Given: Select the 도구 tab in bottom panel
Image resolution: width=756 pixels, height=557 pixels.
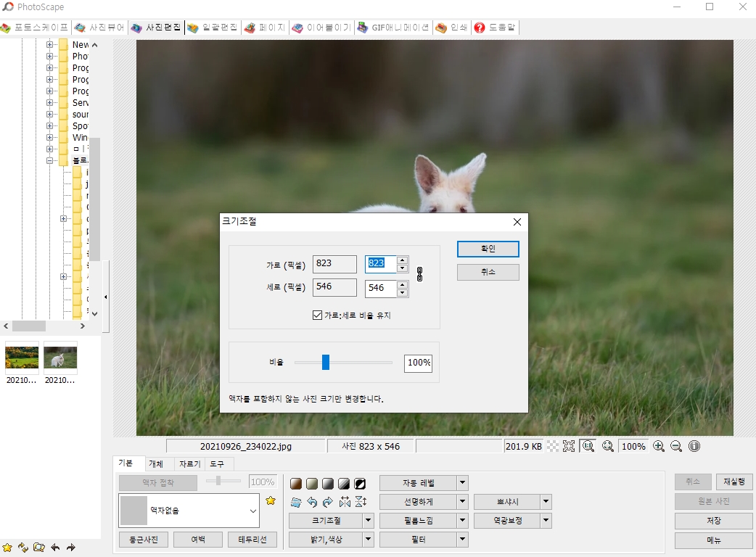Looking at the screenshot, I should coord(217,463).
